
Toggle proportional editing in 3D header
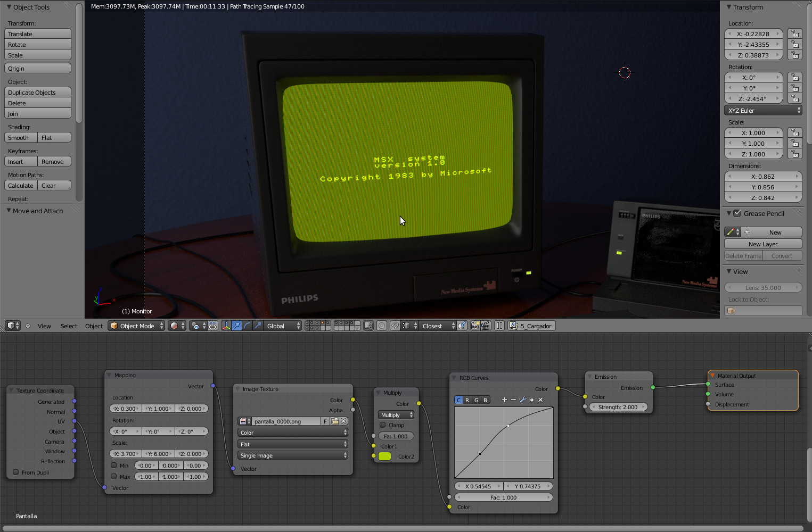pyautogui.click(x=382, y=326)
